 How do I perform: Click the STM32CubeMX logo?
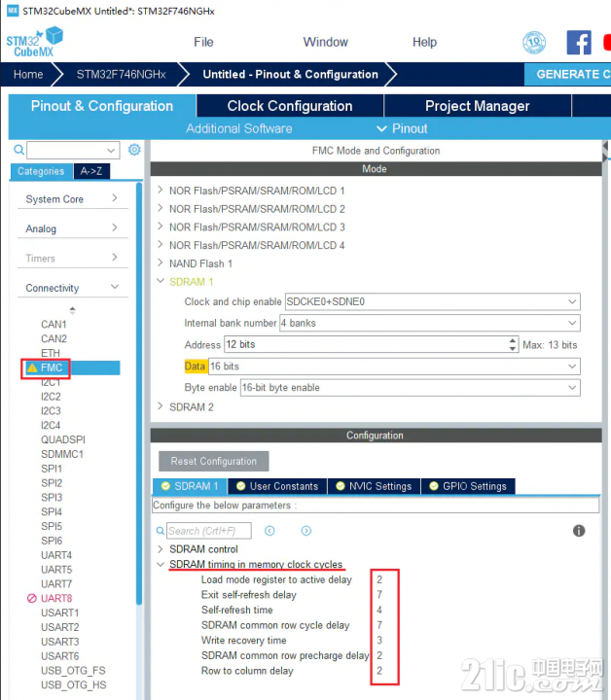point(34,42)
